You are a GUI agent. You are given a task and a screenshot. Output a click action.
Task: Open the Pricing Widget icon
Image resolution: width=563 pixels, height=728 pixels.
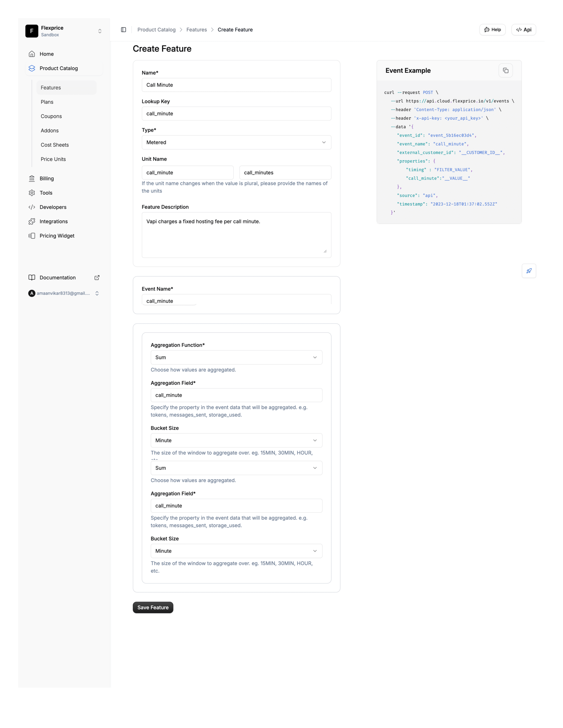click(32, 236)
